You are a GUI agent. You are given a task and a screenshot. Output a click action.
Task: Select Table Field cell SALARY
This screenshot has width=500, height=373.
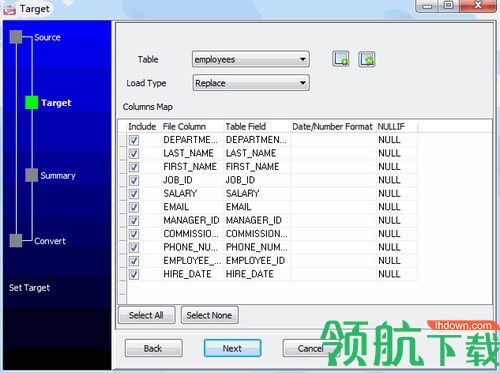[x=257, y=193]
